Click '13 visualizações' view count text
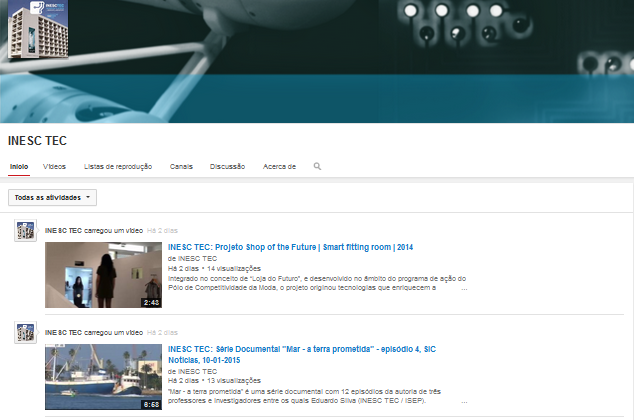 pos(234,381)
